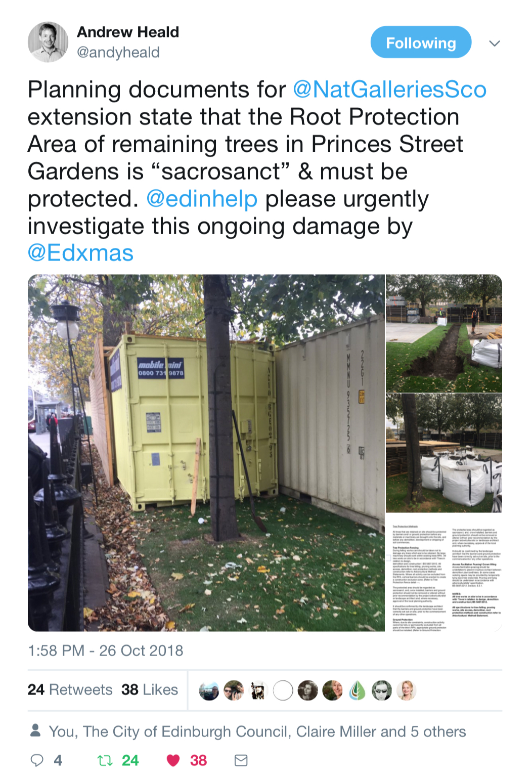
Task: Send tweet via direct message envelope icon
Action: (x=241, y=760)
